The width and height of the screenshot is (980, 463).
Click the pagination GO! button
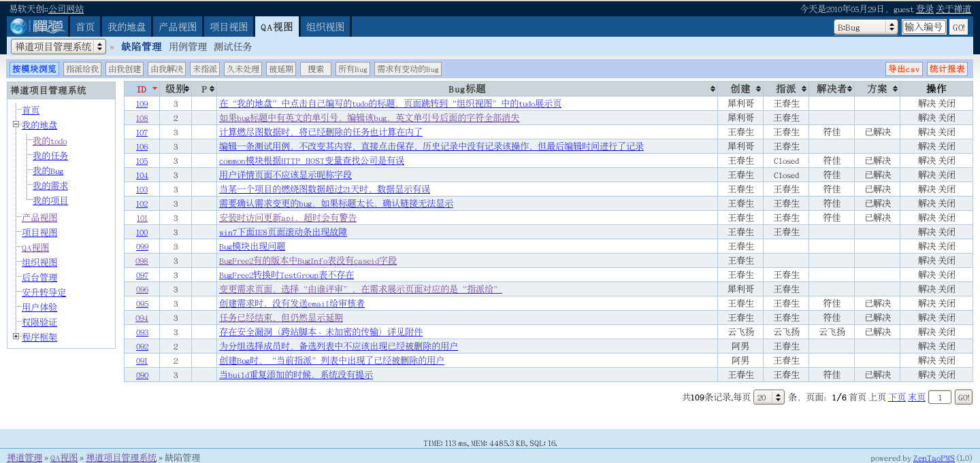[964, 397]
